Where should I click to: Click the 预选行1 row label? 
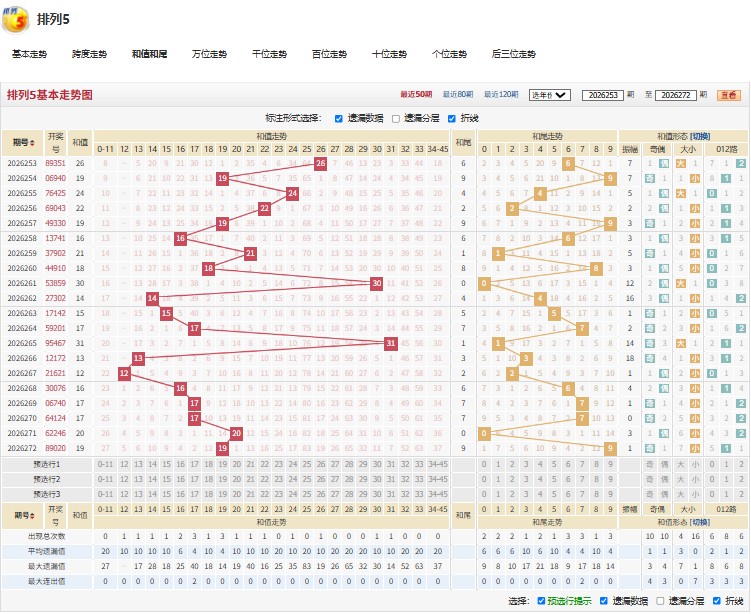(x=46, y=464)
